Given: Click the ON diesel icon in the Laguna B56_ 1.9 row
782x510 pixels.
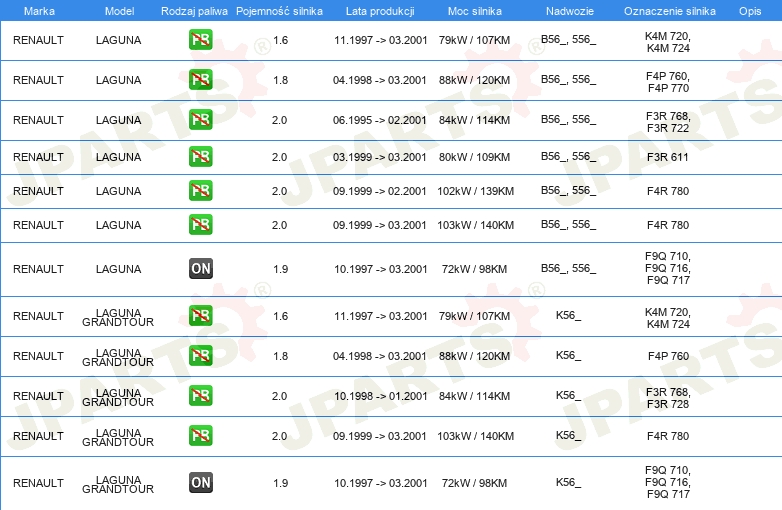Looking at the screenshot, I should [x=200, y=268].
